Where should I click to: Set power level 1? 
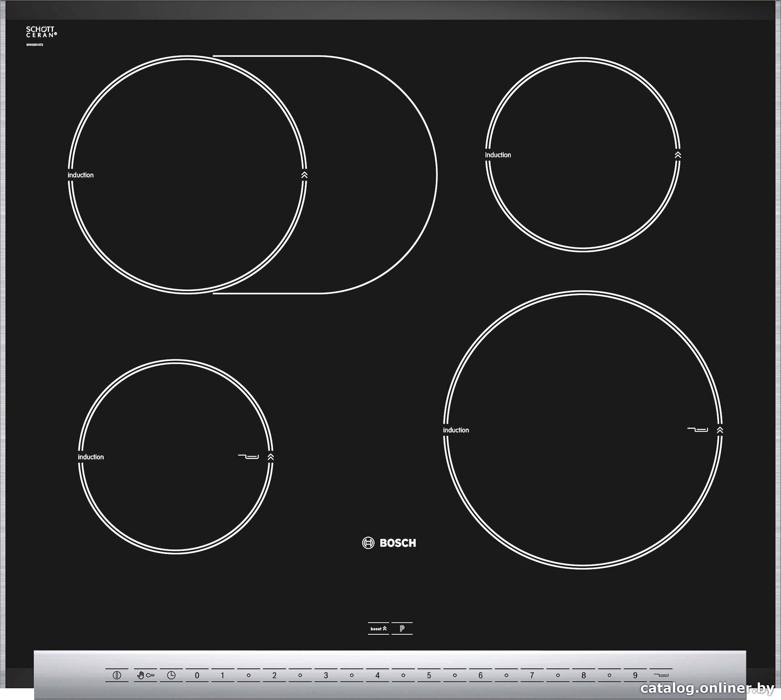click(222, 675)
